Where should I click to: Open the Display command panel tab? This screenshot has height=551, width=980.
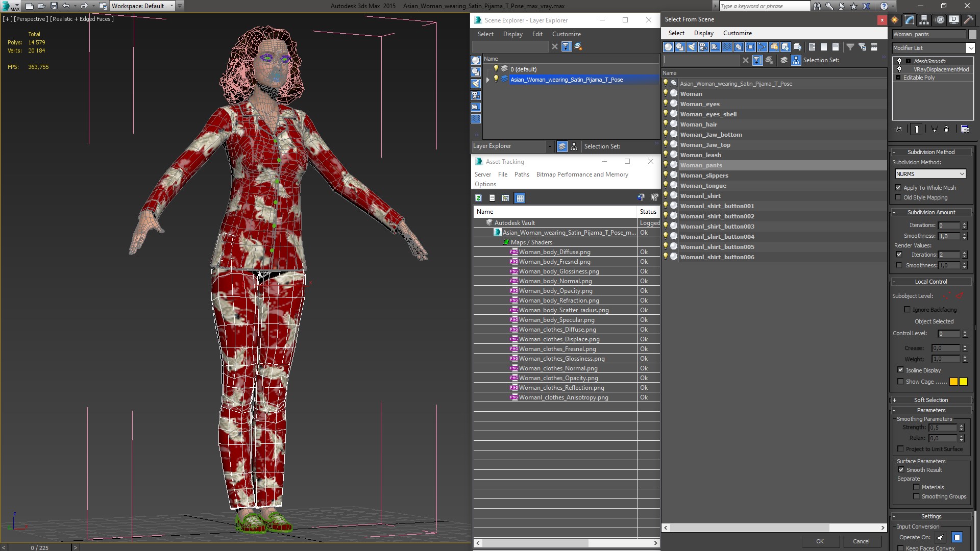pos(953,20)
